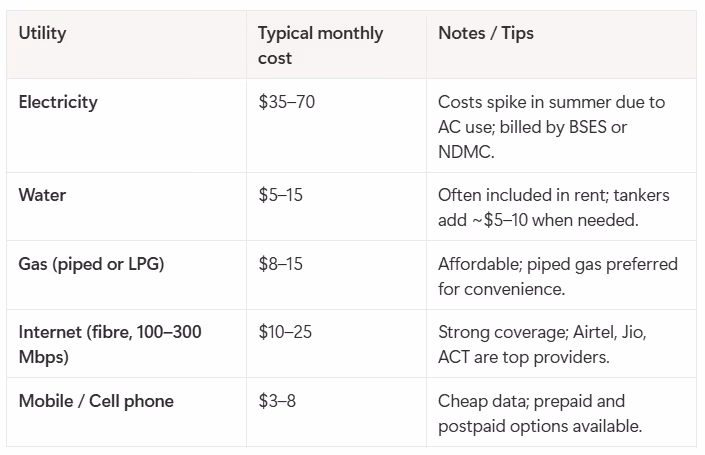Click the piped gas preferred note

tap(558, 276)
